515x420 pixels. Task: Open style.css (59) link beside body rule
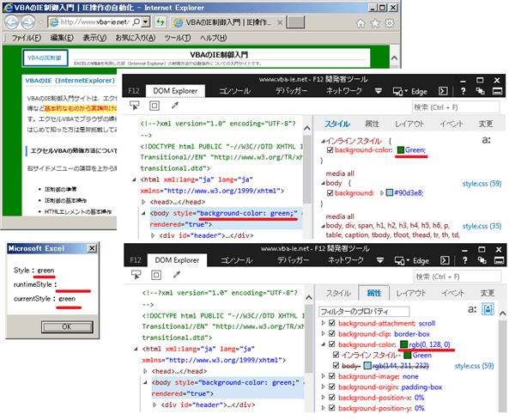pos(482,184)
